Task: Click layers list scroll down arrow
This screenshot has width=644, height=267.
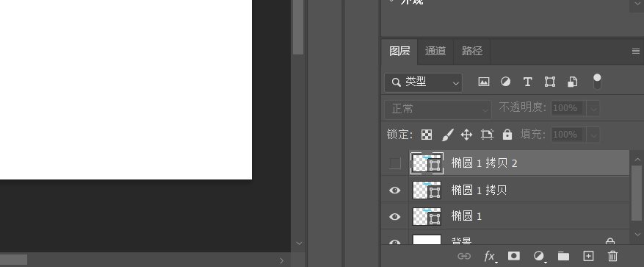Action: coord(637,235)
